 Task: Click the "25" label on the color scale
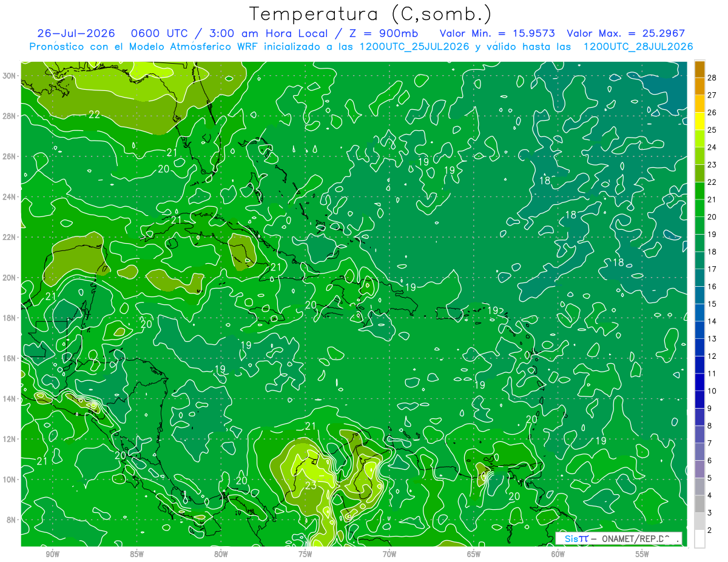coord(712,130)
